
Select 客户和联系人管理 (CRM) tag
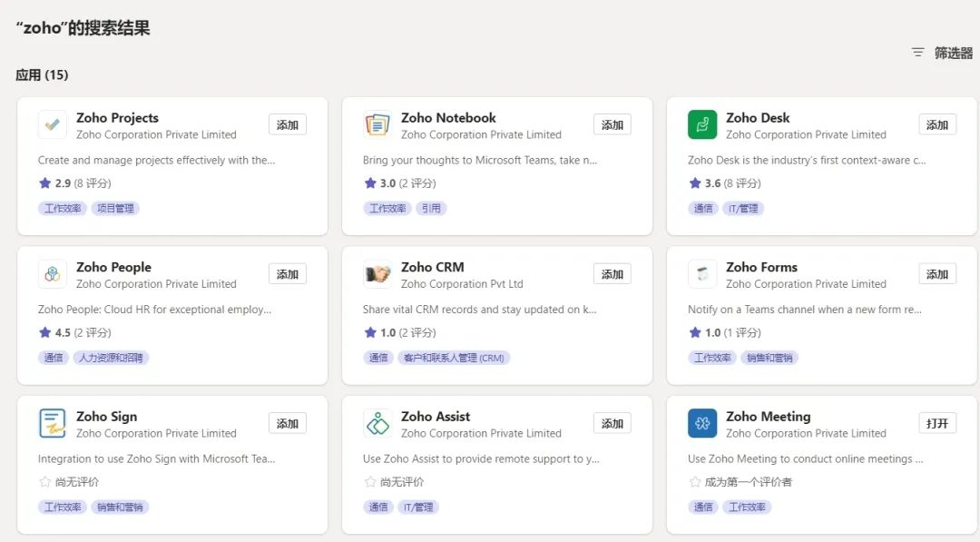(454, 358)
